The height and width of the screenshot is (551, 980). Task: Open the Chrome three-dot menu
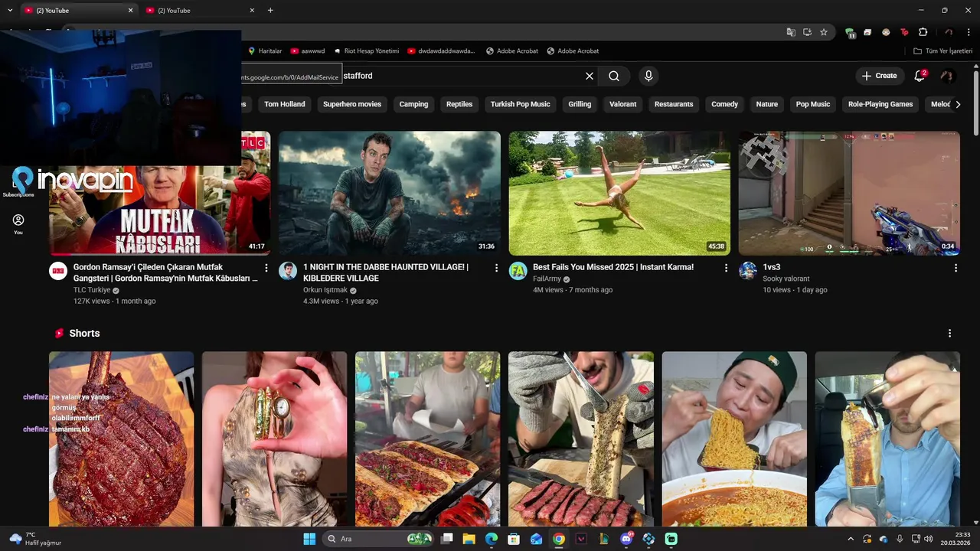point(969,32)
